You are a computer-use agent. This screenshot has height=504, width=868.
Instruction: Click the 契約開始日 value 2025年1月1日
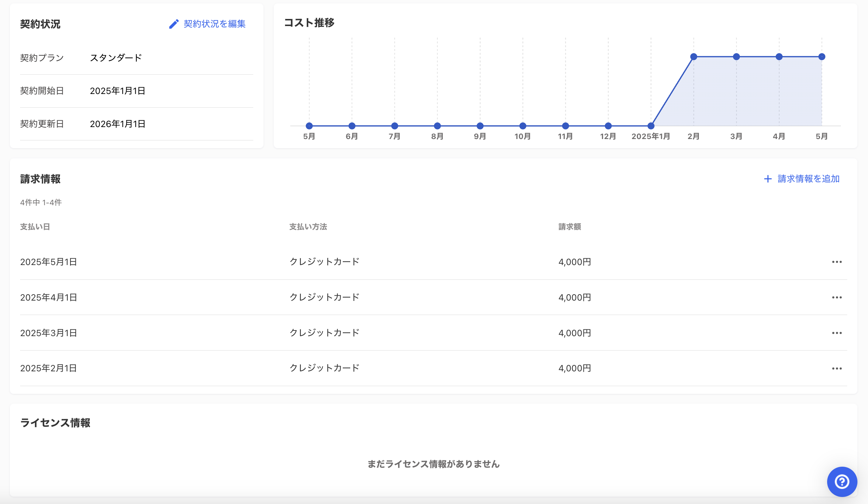coord(118,91)
